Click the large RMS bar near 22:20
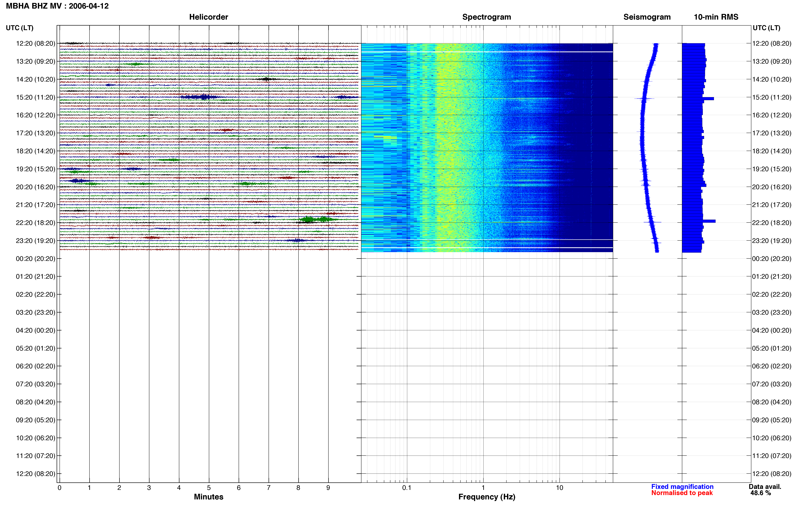 pyautogui.click(x=709, y=221)
